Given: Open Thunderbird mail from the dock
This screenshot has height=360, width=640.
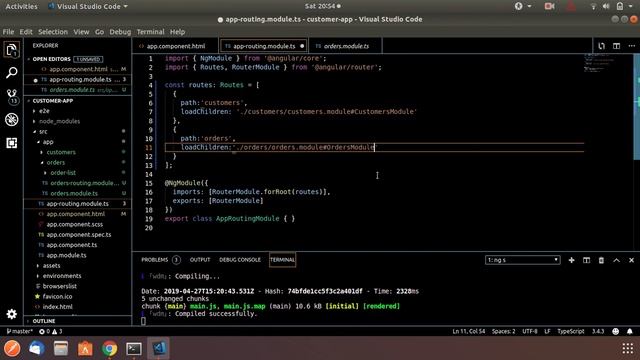Looking at the screenshot, I should pyautogui.click(x=37, y=348).
